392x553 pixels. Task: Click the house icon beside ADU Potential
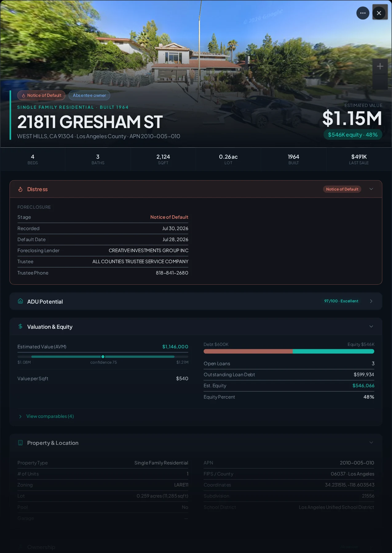tap(20, 301)
